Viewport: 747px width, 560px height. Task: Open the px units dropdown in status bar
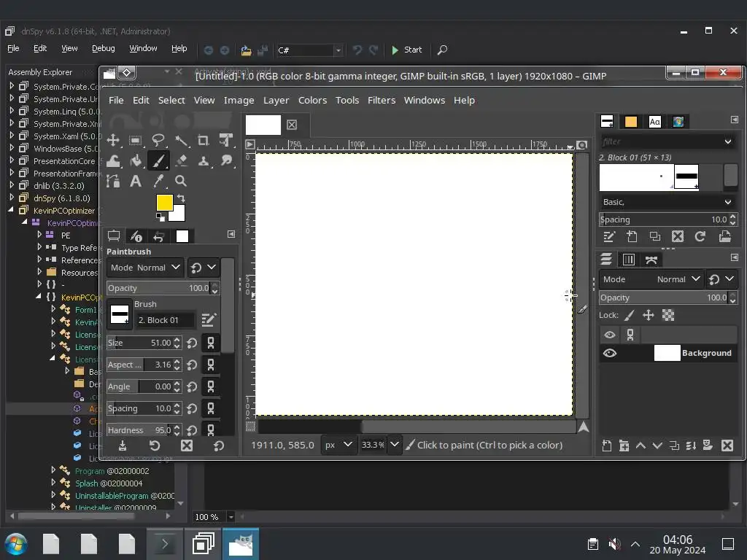338,445
